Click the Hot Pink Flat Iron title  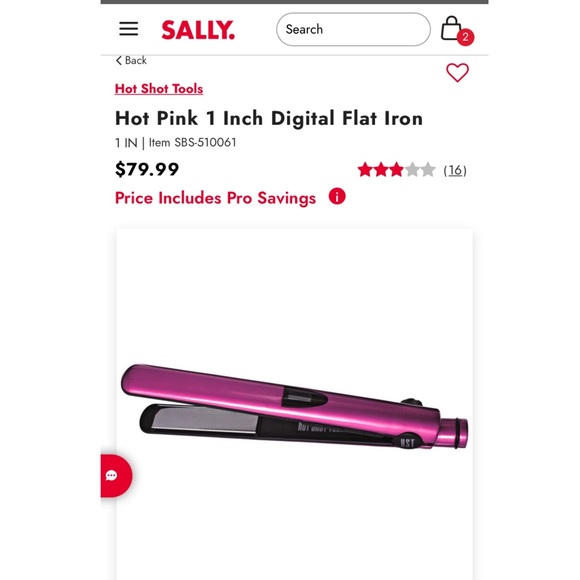coord(269,118)
